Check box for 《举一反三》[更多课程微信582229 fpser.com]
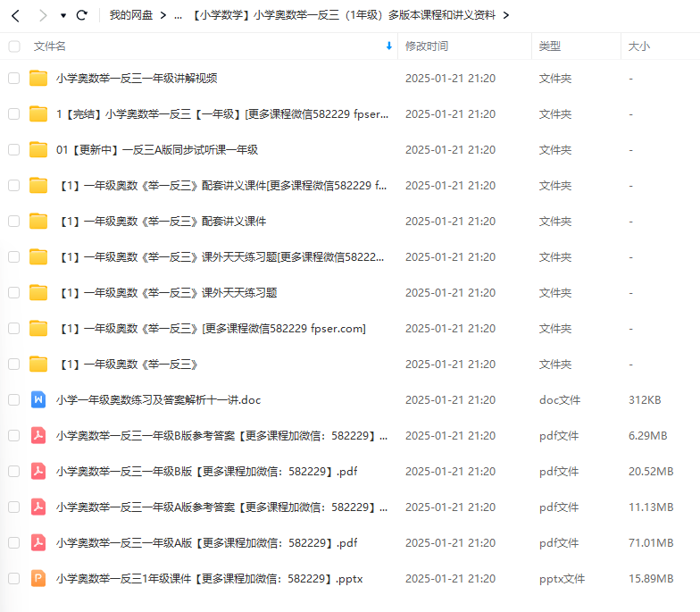The height and width of the screenshot is (612, 700). click(14, 329)
